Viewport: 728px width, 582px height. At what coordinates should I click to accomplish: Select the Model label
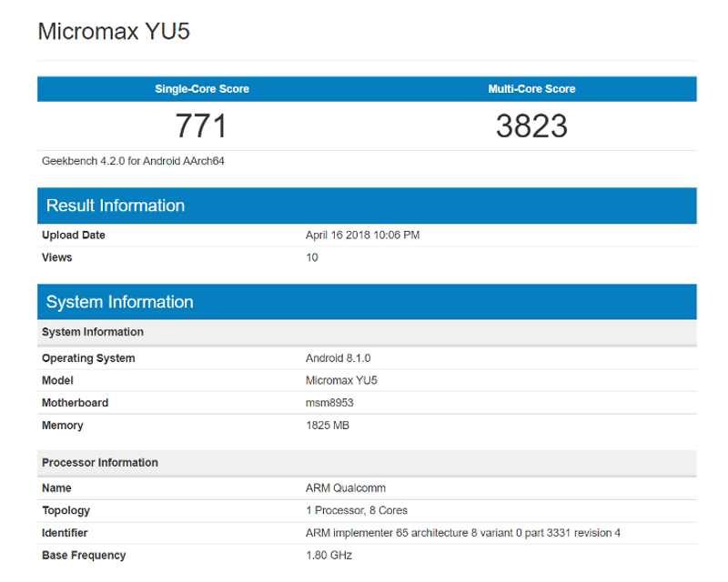57,381
